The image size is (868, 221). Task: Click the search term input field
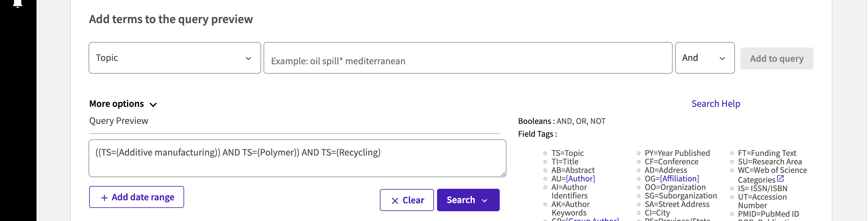click(x=468, y=58)
